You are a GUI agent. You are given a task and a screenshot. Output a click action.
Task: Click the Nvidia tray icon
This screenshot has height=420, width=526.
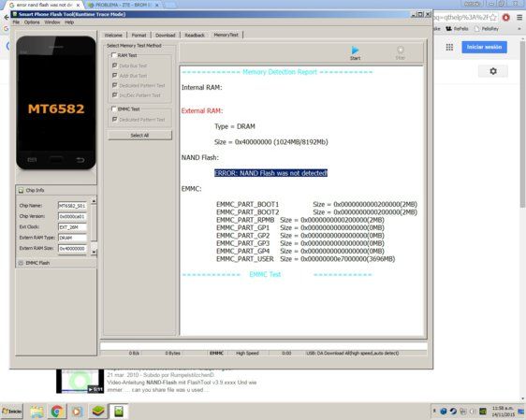[x=483, y=412]
